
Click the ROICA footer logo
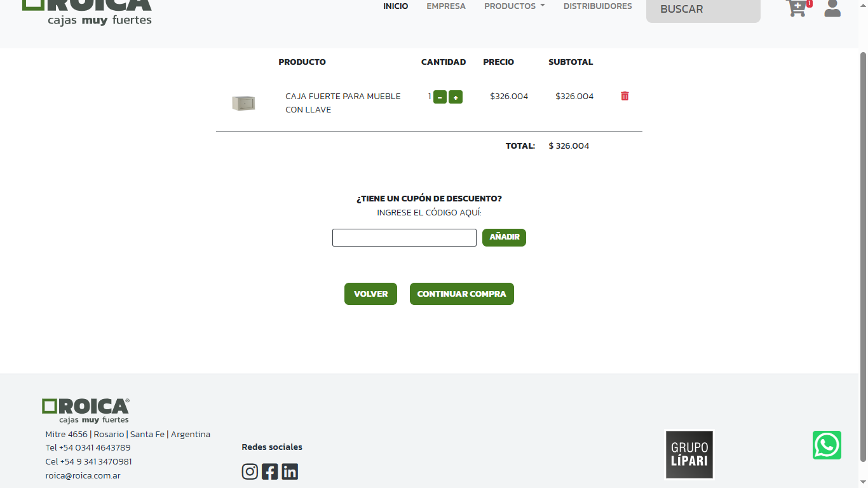pos(86,410)
